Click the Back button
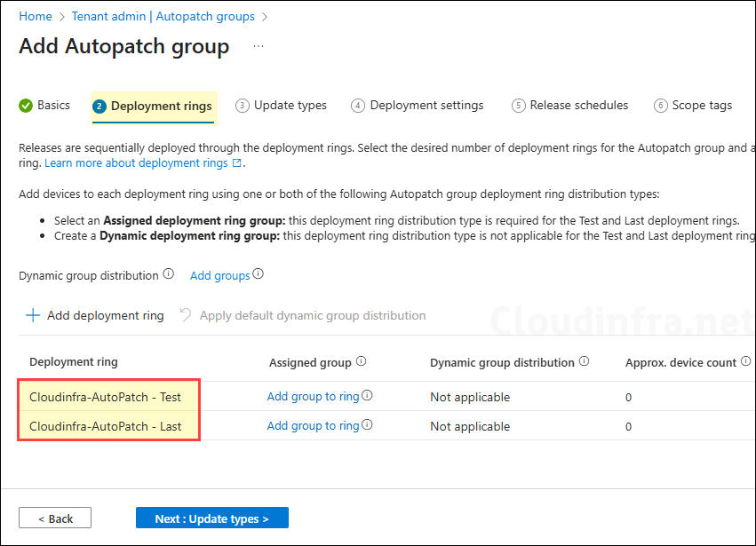The height and width of the screenshot is (546, 756). click(55, 518)
